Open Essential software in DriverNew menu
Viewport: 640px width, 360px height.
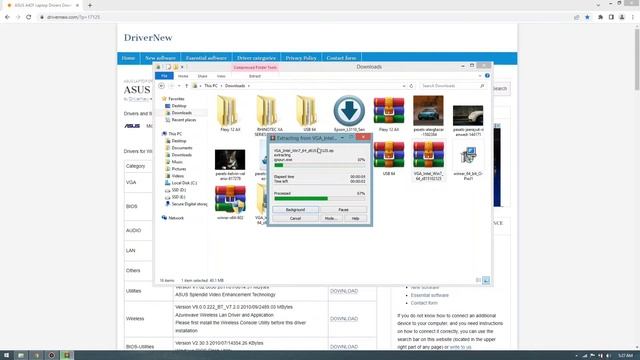(206, 58)
